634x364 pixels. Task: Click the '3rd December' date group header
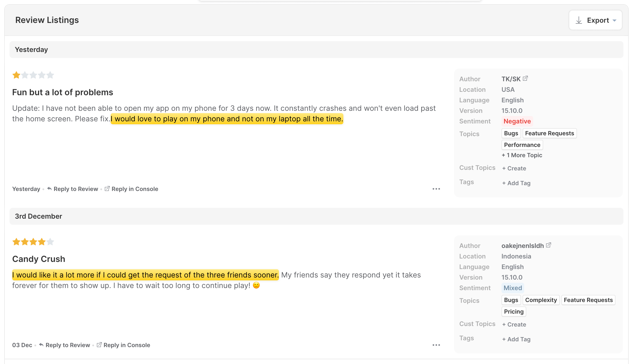click(316, 216)
